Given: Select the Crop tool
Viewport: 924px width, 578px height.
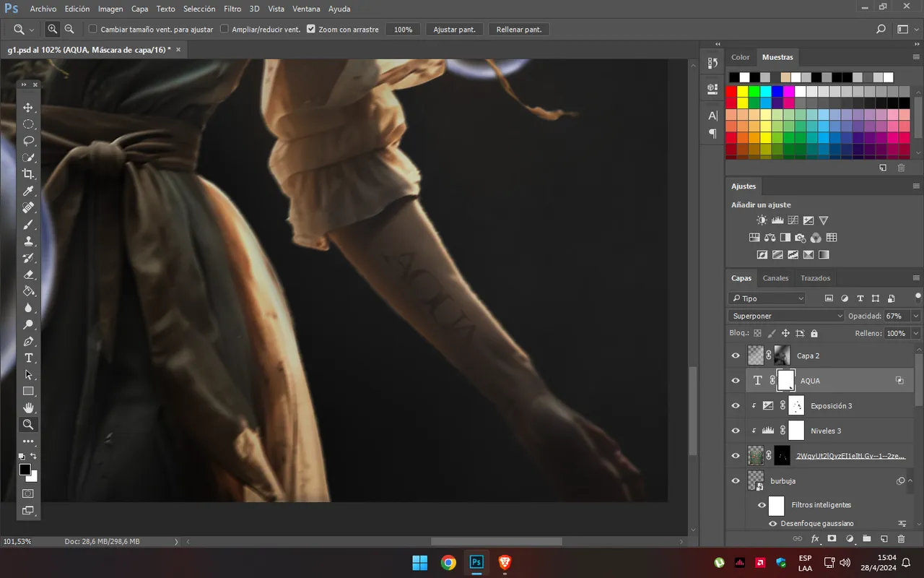Looking at the screenshot, I should [28, 174].
